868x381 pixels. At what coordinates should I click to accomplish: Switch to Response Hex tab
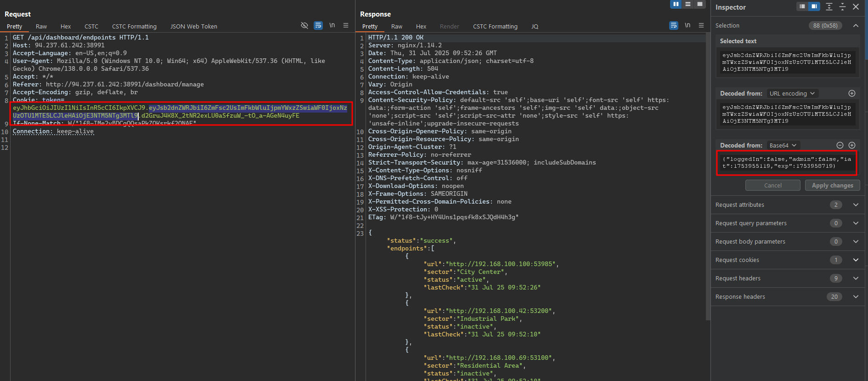coord(421,27)
